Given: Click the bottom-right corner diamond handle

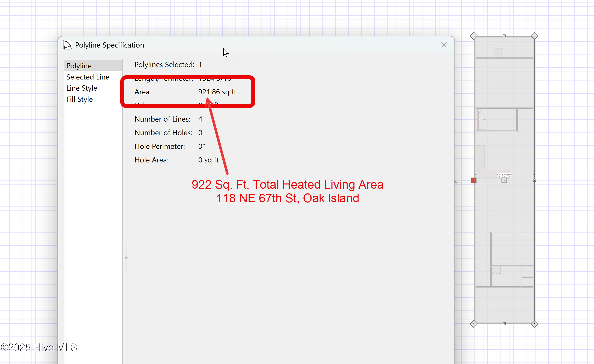Looking at the screenshot, I should pyautogui.click(x=534, y=324).
